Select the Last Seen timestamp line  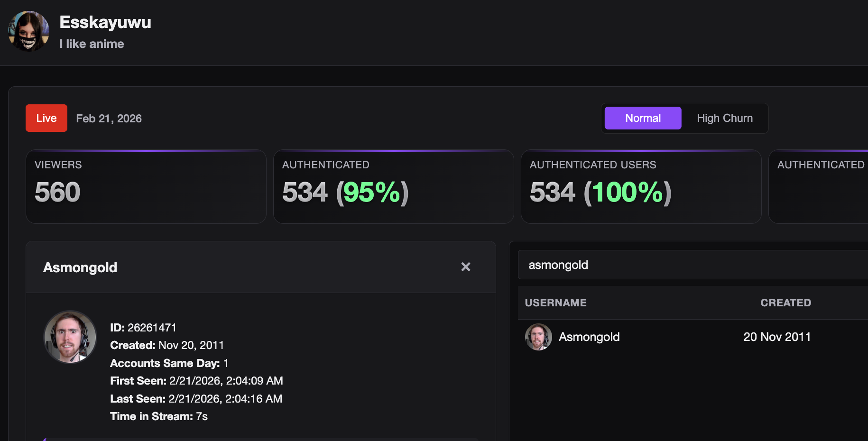(x=196, y=399)
